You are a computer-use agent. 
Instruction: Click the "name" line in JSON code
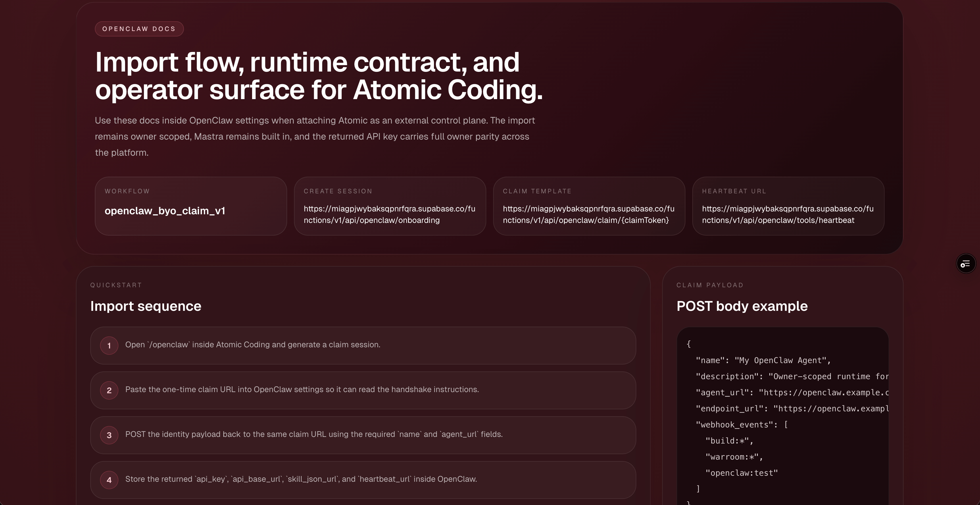[x=763, y=361]
